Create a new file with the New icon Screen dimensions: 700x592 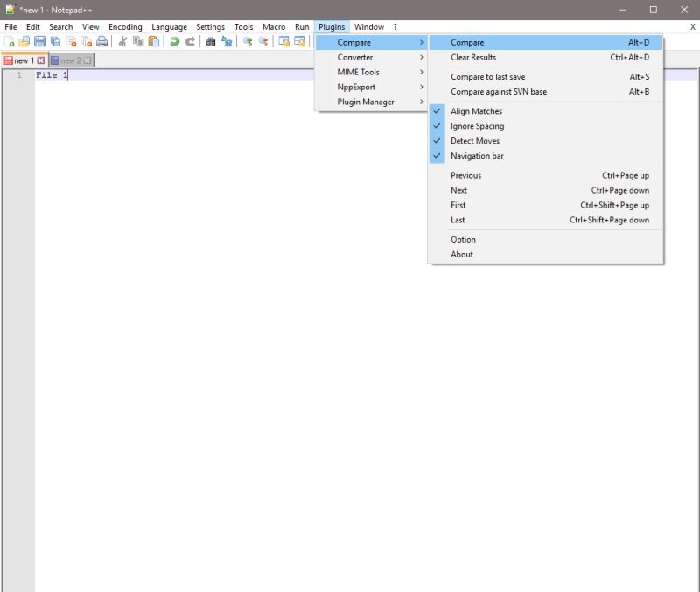(x=10, y=42)
